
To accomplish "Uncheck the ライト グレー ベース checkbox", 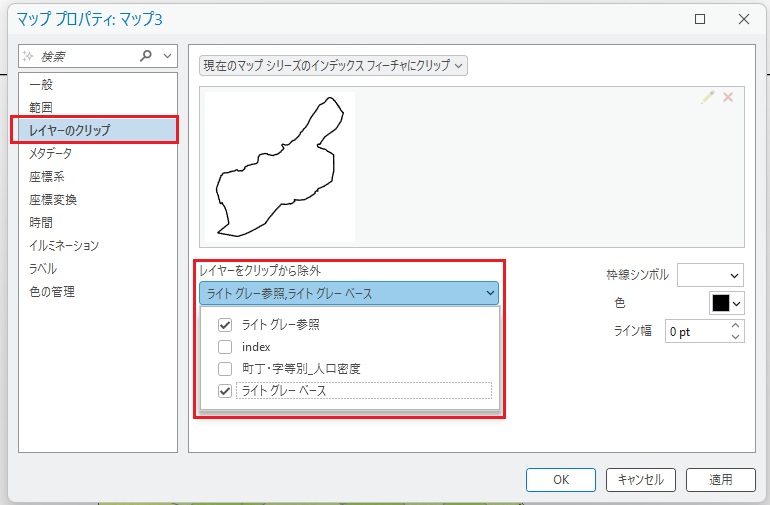I will [225, 391].
